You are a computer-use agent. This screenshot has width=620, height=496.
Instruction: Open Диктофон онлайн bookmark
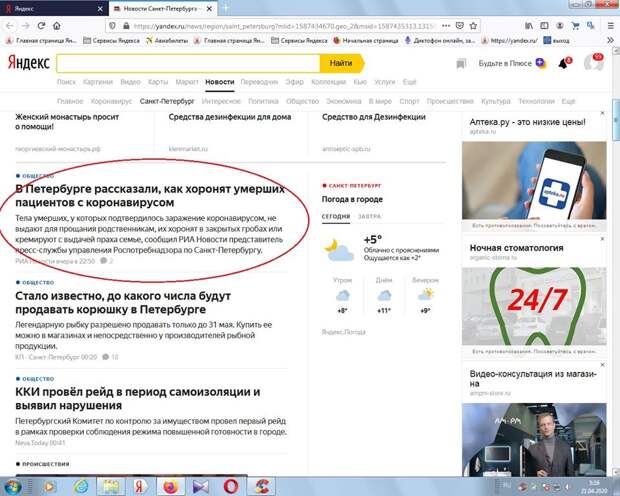tap(440, 40)
